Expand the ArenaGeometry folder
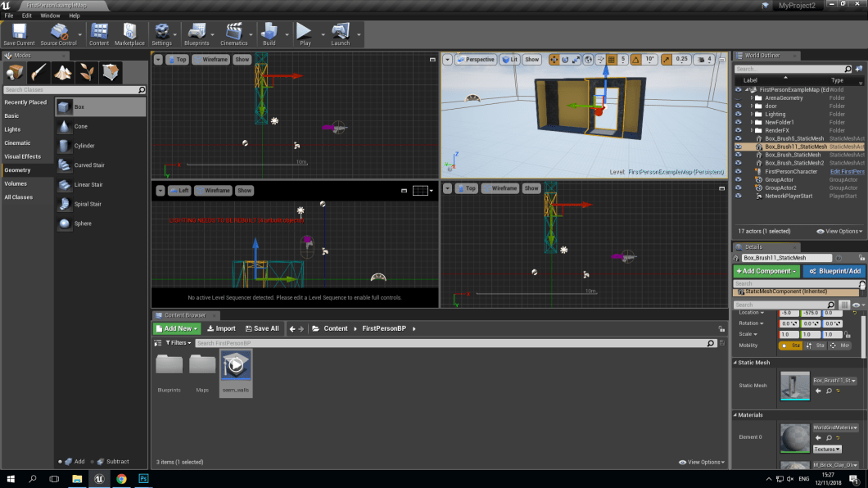 pos(752,98)
